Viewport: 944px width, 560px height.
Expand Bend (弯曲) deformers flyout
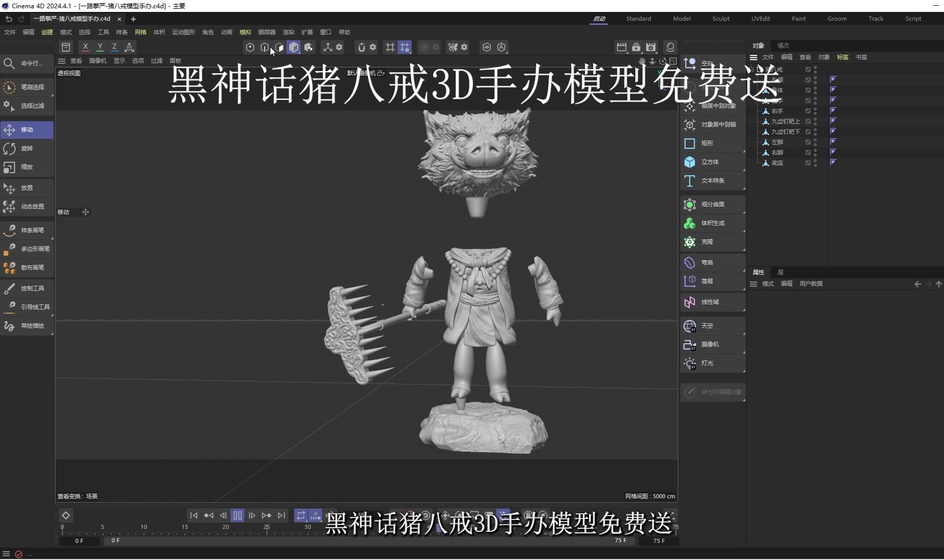(744, 270)
